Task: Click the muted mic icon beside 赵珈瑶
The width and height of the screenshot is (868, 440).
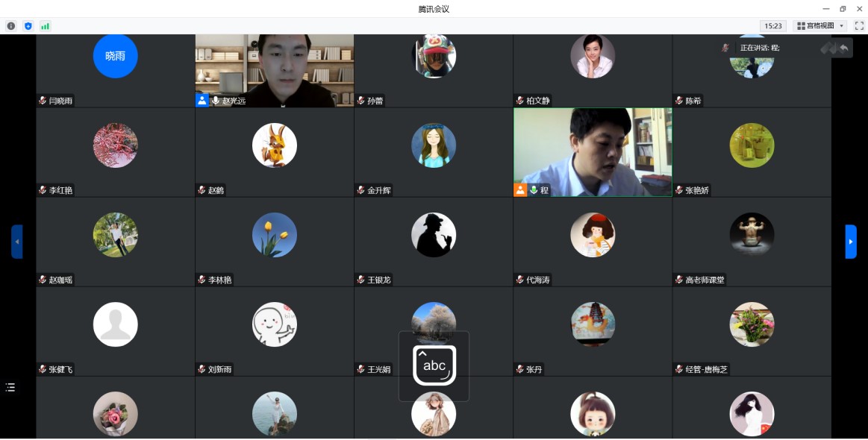Action: pos(43,280)
